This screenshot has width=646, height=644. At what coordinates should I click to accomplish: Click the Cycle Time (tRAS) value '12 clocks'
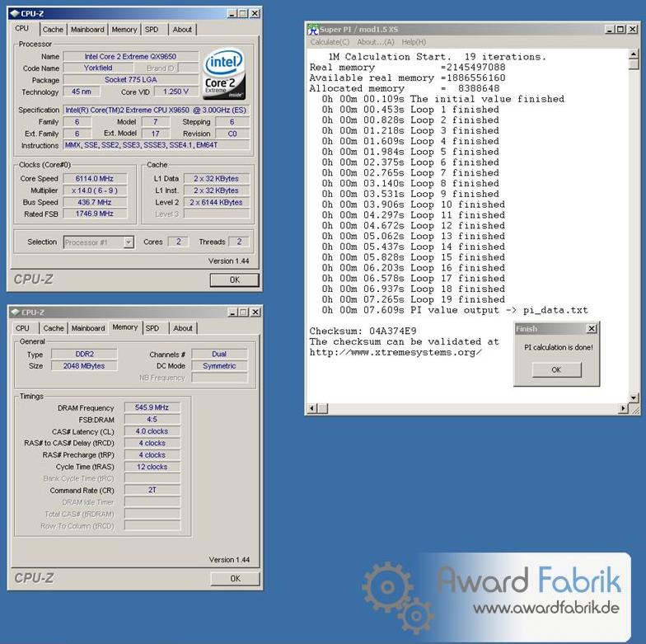click(152, 467)
